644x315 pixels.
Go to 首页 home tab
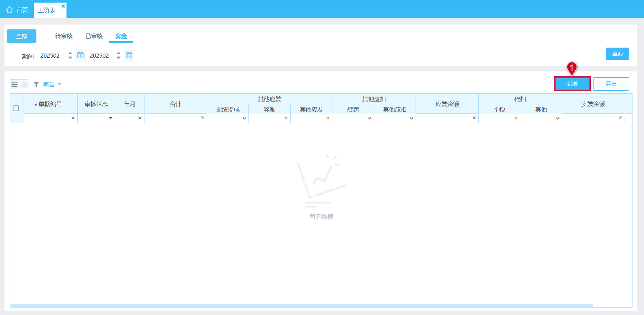click(x=17, y=10)
